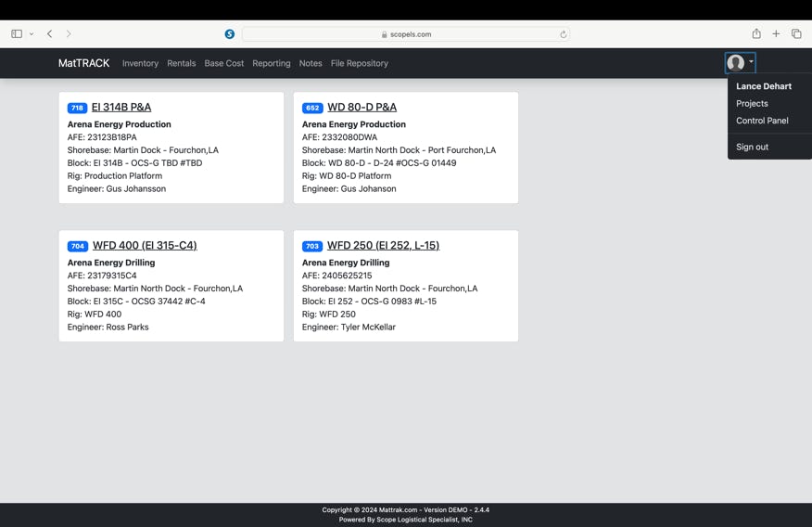The height and width of the screenshot is (527, 812).
Task: Expand sidebar options chevron
Action: pyautogui.click(x=32, y=34)
